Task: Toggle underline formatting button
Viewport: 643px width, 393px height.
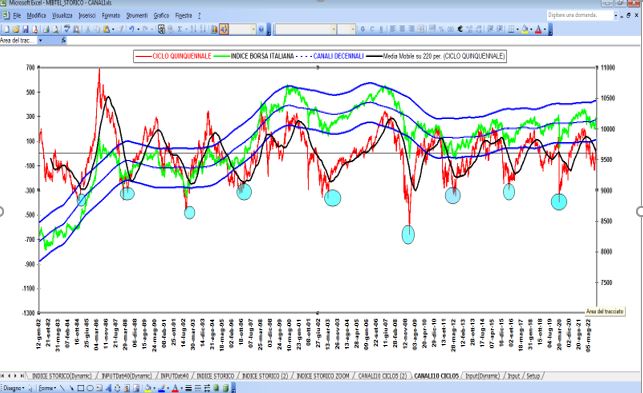Action: (x=381, y=29)
